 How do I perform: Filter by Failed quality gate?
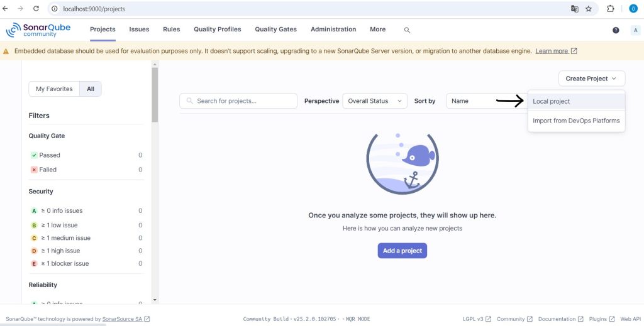tap(86, 170)
